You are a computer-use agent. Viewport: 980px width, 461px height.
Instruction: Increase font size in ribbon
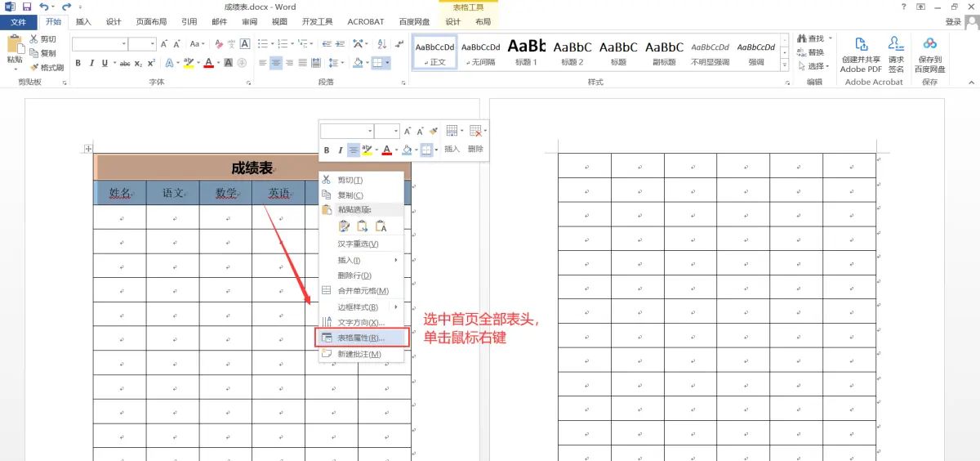pos(164,43)
